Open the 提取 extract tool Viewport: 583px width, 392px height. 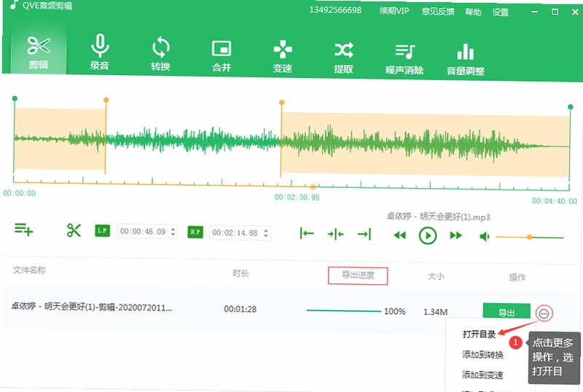click(343, 58)
